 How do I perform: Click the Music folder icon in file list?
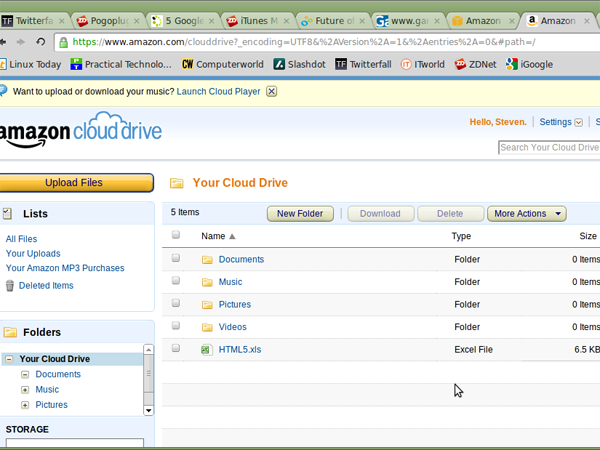(x=207, y=282)
